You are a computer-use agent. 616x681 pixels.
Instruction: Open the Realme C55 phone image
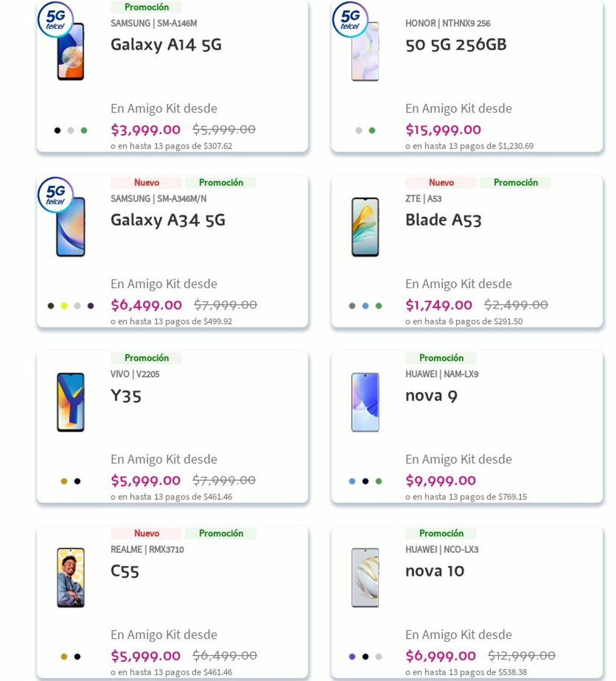point(70,578)
